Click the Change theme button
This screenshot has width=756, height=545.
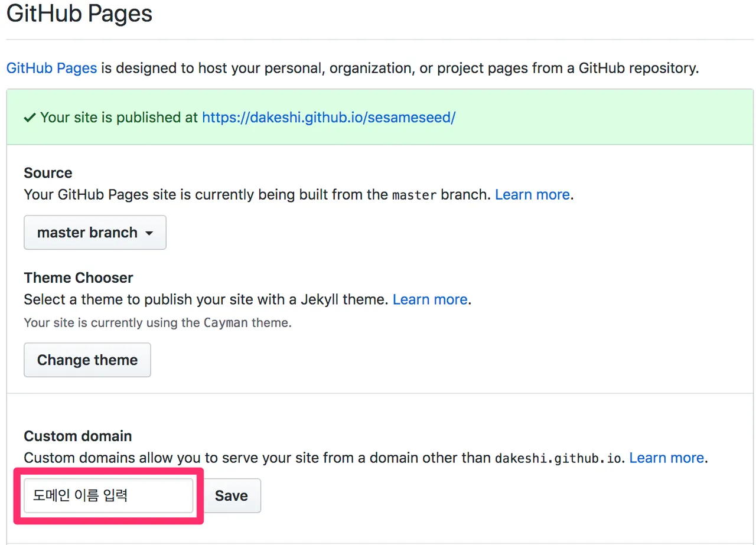click(87, 360)
